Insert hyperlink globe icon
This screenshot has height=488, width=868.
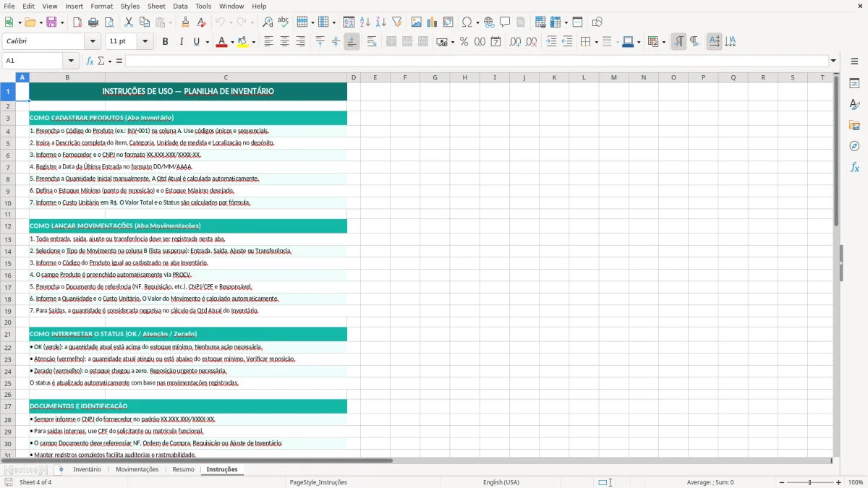click(489, 22)
